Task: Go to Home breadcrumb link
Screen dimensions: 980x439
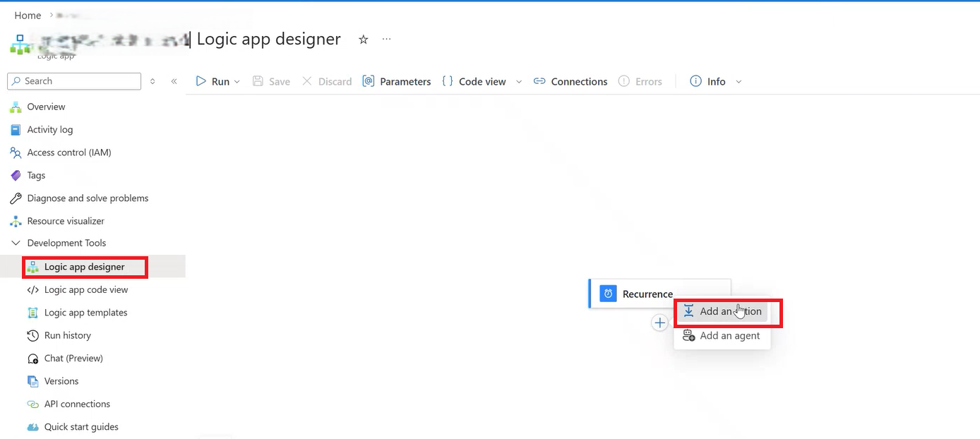Action: pos(28,16)
